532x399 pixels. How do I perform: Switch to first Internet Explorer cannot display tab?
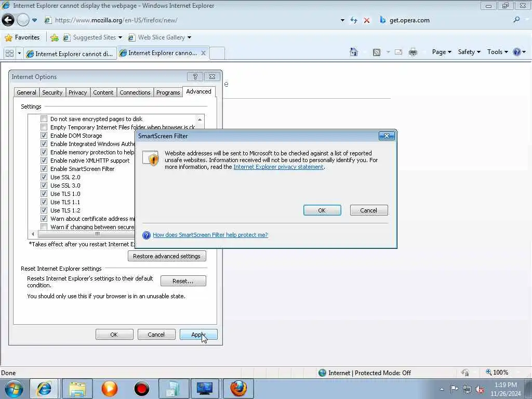[70, 54]
